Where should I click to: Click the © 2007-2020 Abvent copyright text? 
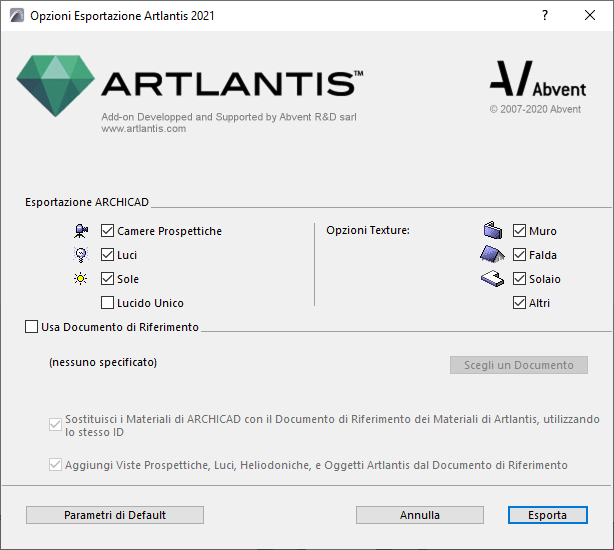point(535,109)
